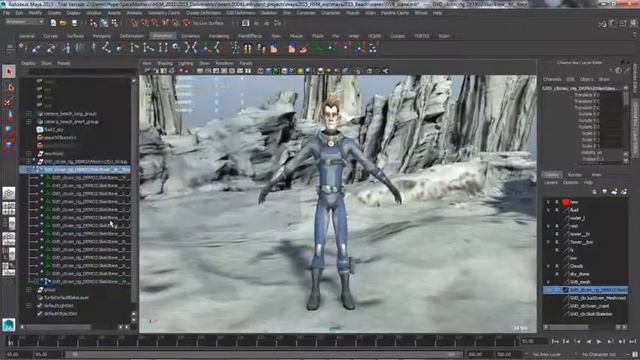This screenshot has width=640, height=360.
Task: Switch to single perspective view layout
Action: coord(9,193)
